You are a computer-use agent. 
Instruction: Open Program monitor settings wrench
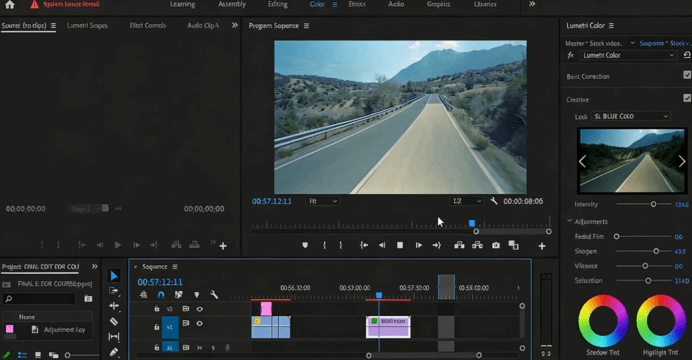[x=494, y=201]
